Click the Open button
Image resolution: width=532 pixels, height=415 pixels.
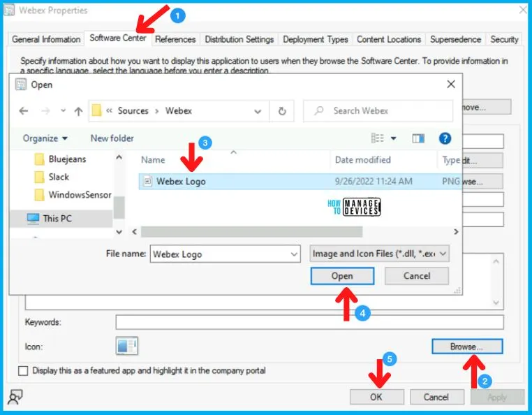click(x=342, y=276)
